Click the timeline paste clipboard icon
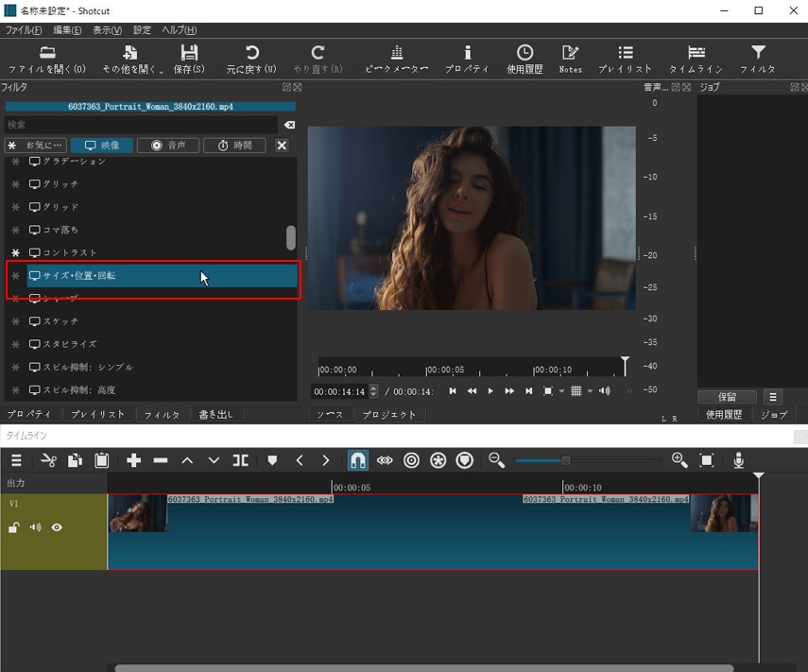Screen dimensions: 808x672 coord(102,460)
